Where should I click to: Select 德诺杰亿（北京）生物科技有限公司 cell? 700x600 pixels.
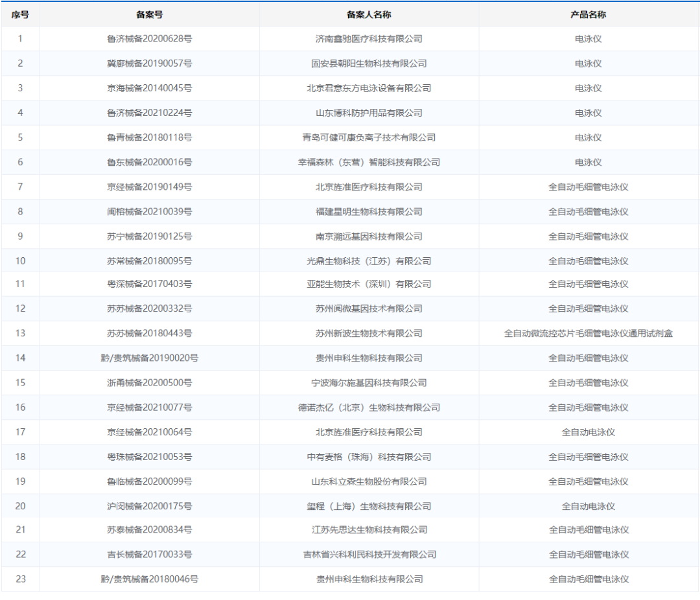(x=369, y=407)
